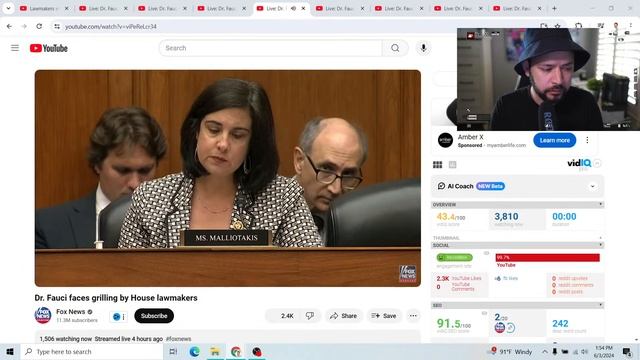Switch vidIQ panel to compact view

coord(452,164)
